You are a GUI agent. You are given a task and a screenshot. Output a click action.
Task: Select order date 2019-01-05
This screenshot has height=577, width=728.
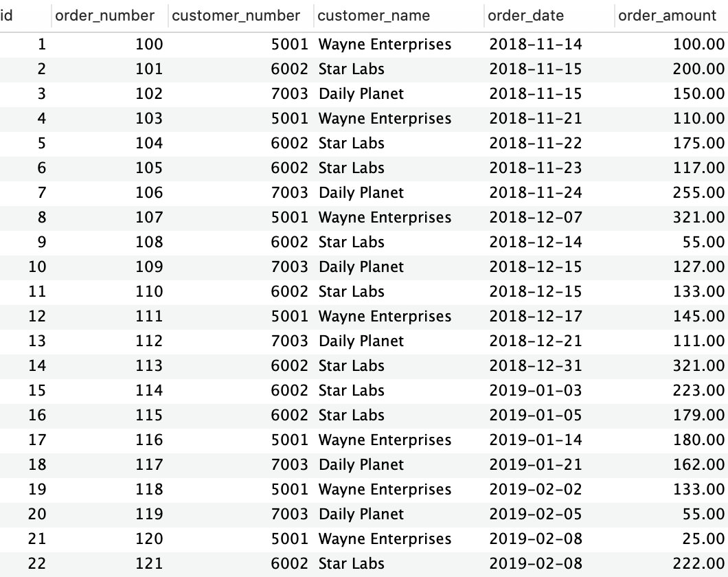[x=535, y=415]
